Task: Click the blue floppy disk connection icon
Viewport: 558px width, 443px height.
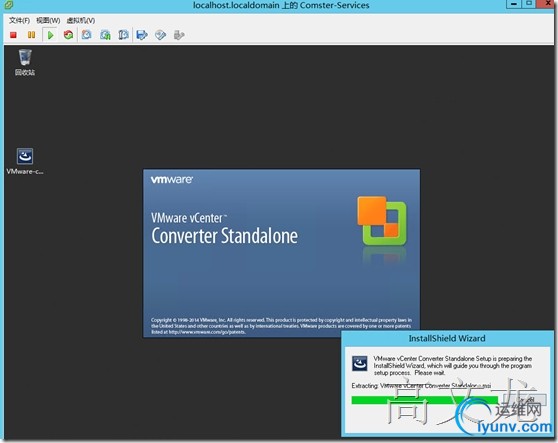Action: click(142, 35)
